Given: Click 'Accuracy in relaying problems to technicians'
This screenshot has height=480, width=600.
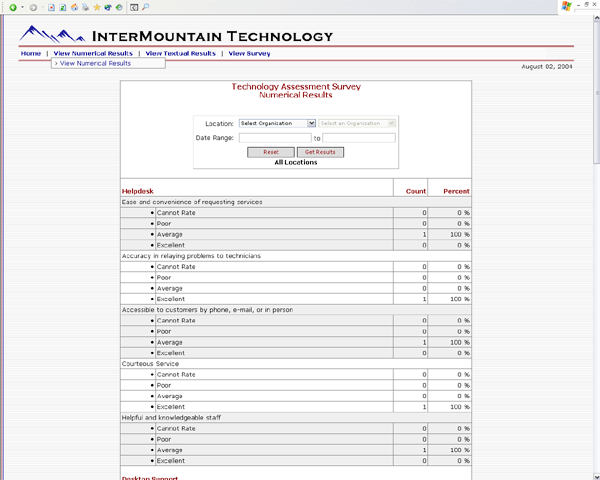Looking at the screenshot, I should coord(191,256).
